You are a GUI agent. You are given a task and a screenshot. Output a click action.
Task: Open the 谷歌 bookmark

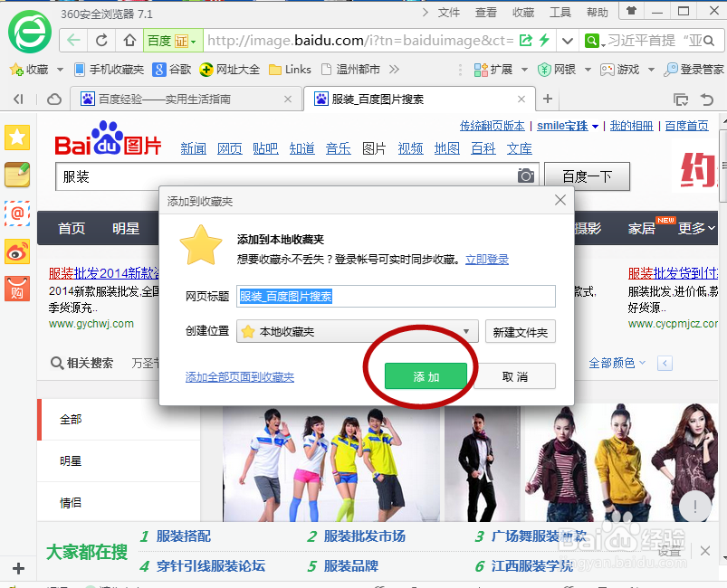tap(172, 70)
